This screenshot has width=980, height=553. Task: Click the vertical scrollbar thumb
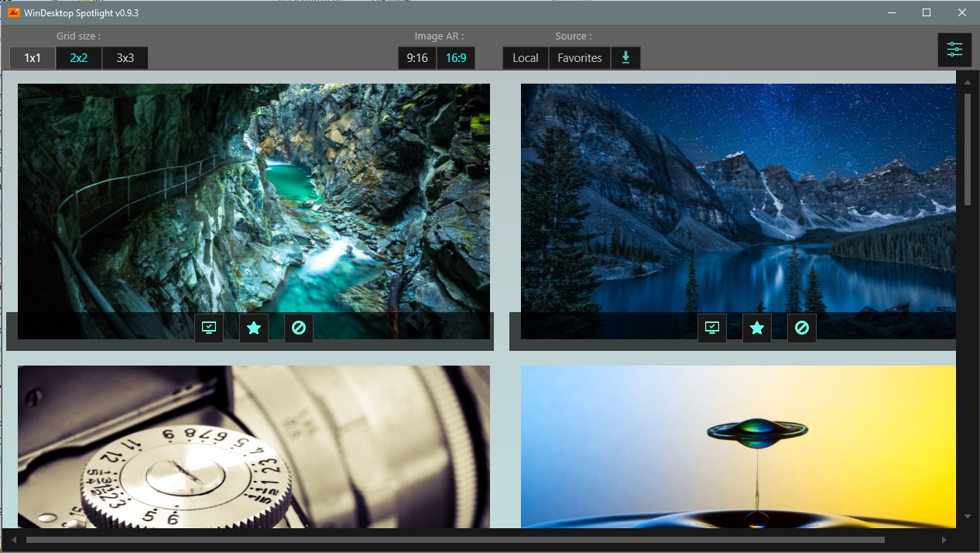(967, 149)
